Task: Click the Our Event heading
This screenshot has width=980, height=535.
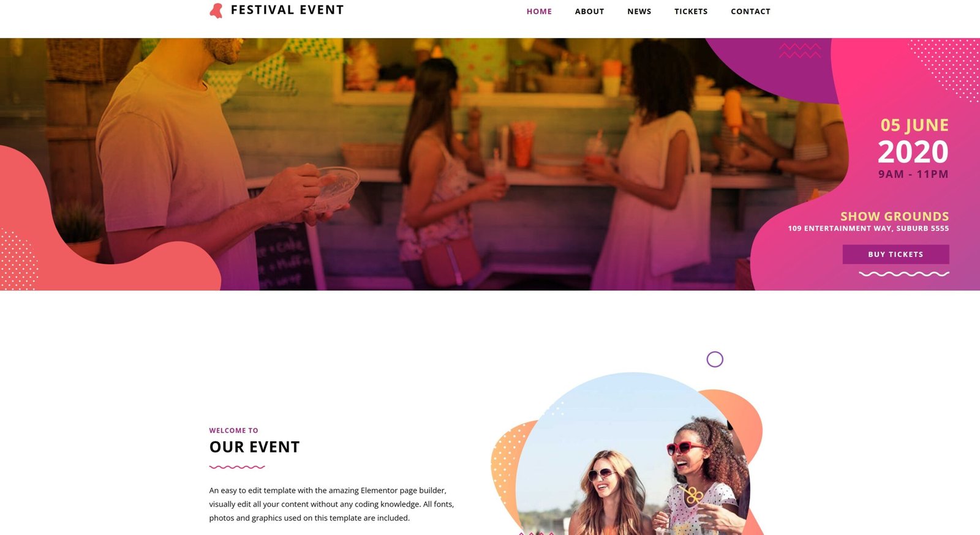Action: pyautogui.click(x=254, y=447)
